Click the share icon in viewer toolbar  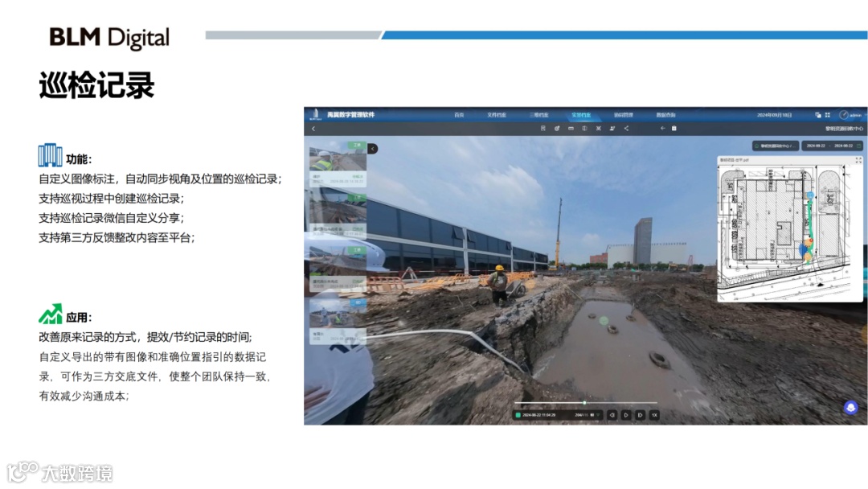click(626, 129)
